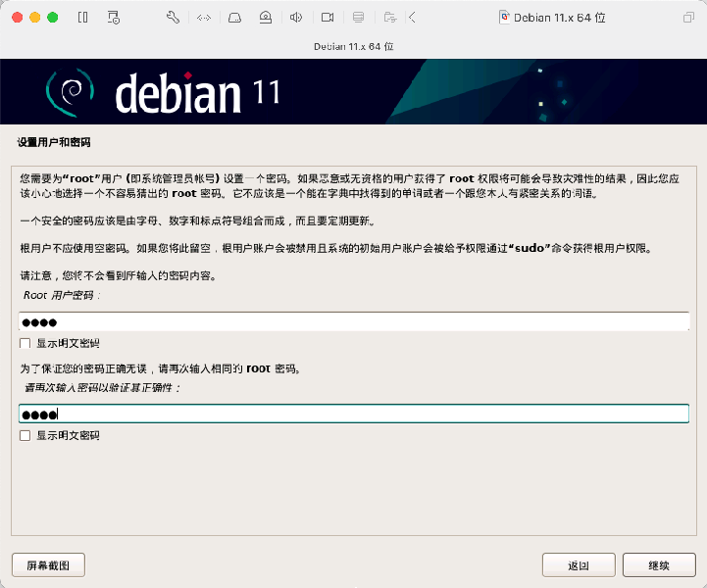Screen dimensions: 707x588
Task: Click the printer device icon
Action: 359,18
